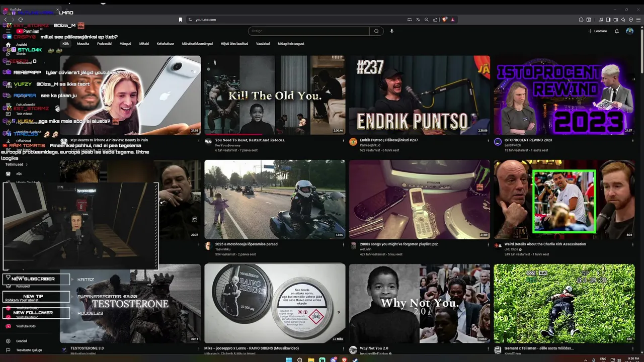Click the Loomine create button
This screenshot has width=644, height=362.
[597, 31]
